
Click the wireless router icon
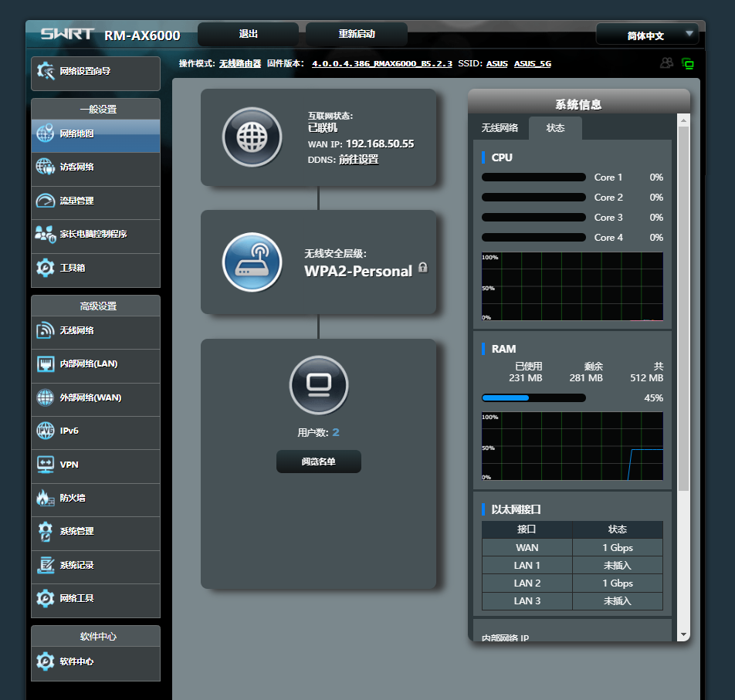click(x=252, y=262)
